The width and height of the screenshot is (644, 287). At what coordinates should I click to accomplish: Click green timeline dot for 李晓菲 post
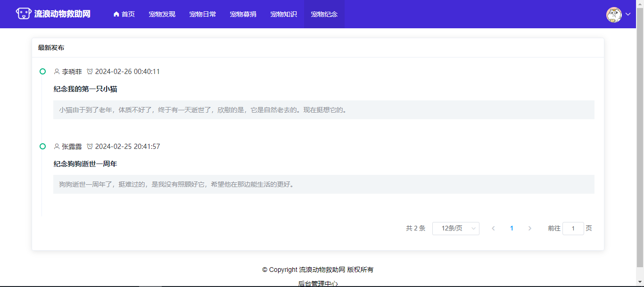point(42,72)
